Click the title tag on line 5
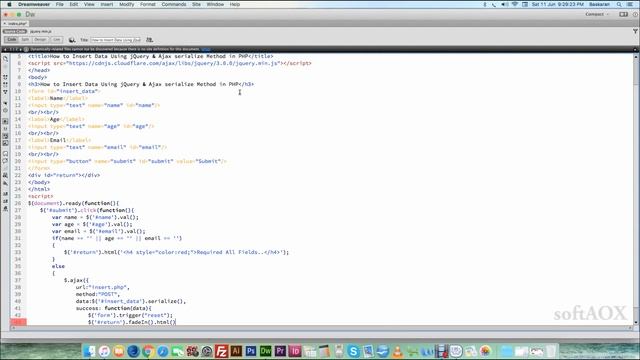The image size is (640, 360). 151,56
